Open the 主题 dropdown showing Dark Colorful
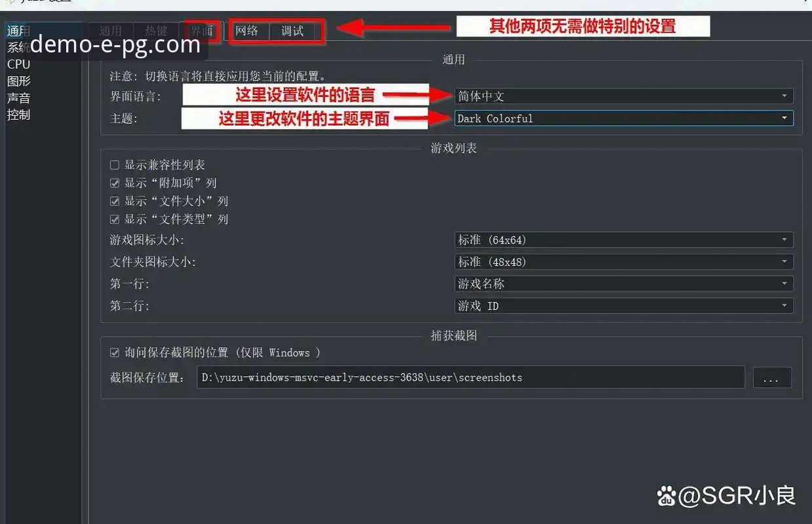 click(624, 119)
